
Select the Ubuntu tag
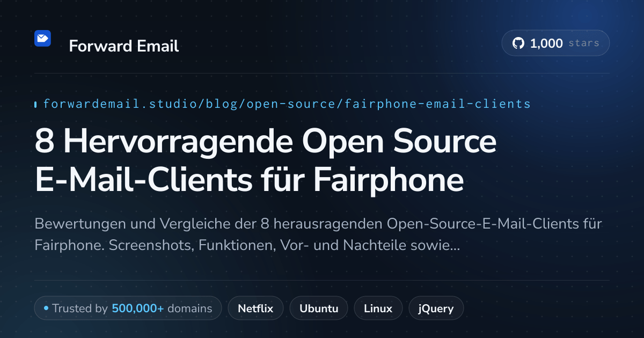pos(319,308)
